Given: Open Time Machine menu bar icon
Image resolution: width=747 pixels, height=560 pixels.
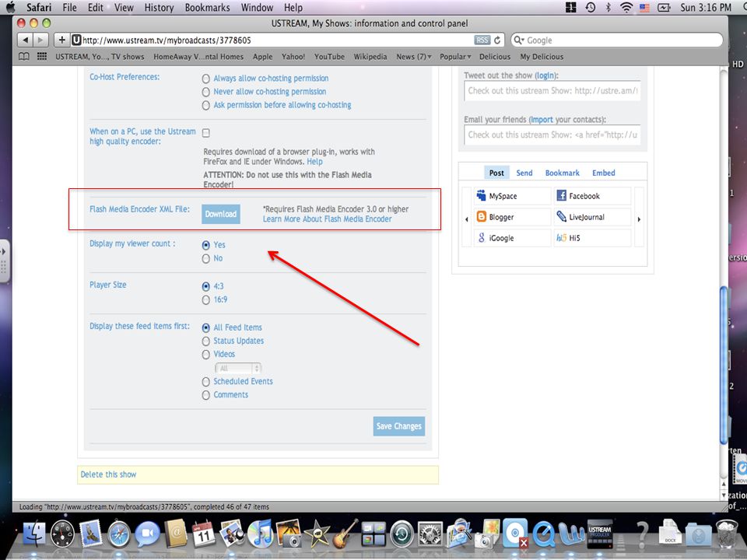Looking at the screenshot, I should [x=591, y=7].
